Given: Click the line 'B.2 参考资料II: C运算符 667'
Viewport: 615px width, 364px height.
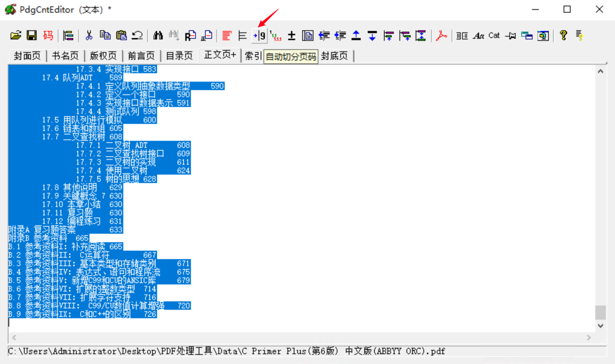Looking at the screenshot, I should (82, 255).
